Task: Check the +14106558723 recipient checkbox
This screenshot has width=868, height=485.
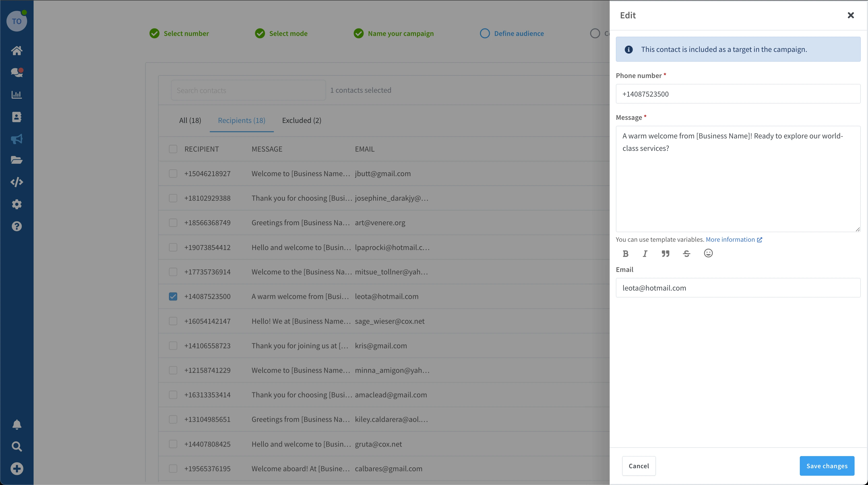Action: [x=173, y=346]
